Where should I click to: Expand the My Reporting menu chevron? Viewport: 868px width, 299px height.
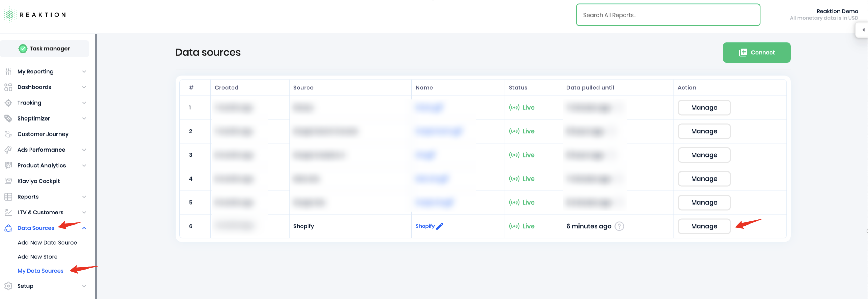click(x=84, y=72)
